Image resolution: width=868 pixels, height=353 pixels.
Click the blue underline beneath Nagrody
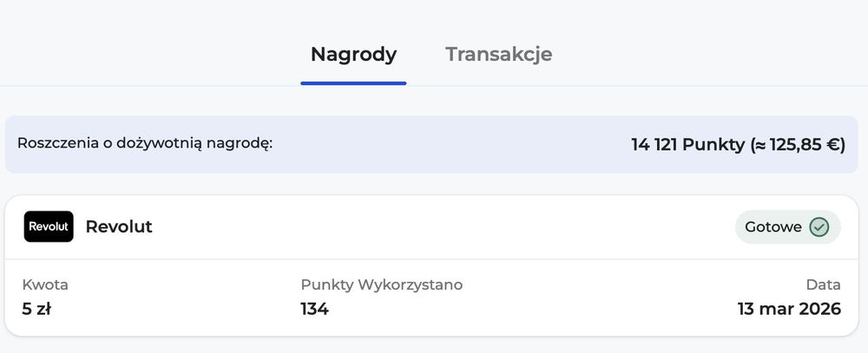click(353, 83)
